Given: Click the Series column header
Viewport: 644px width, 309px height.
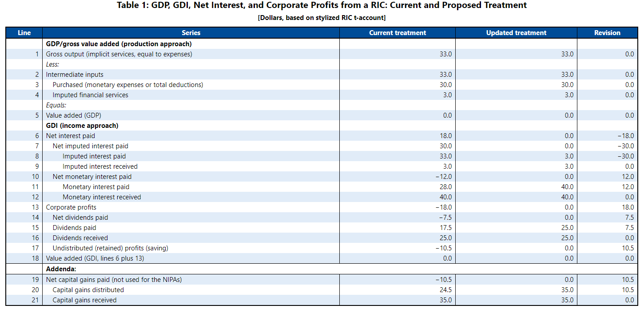Looking at the screenshot, I should 191,32.
